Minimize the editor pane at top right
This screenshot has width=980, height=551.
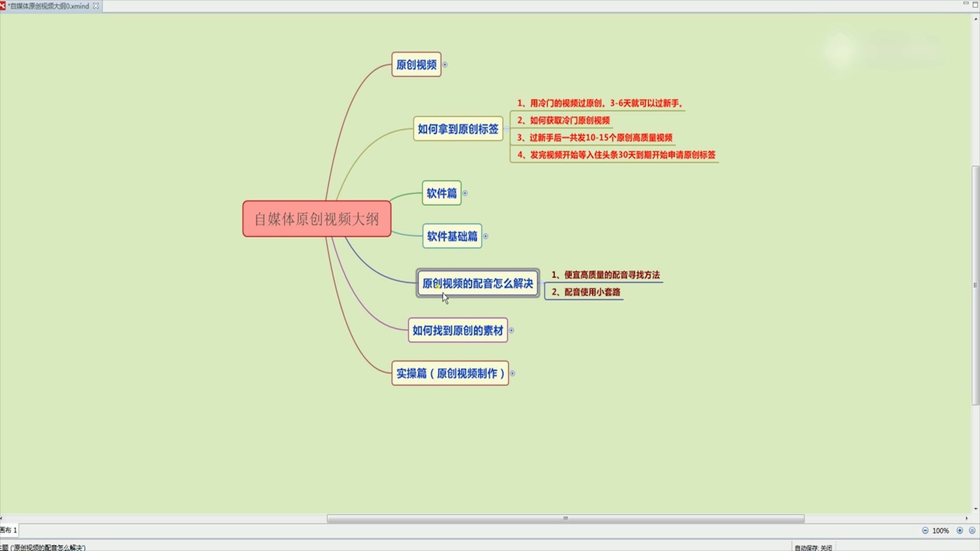tap(966, 4)
